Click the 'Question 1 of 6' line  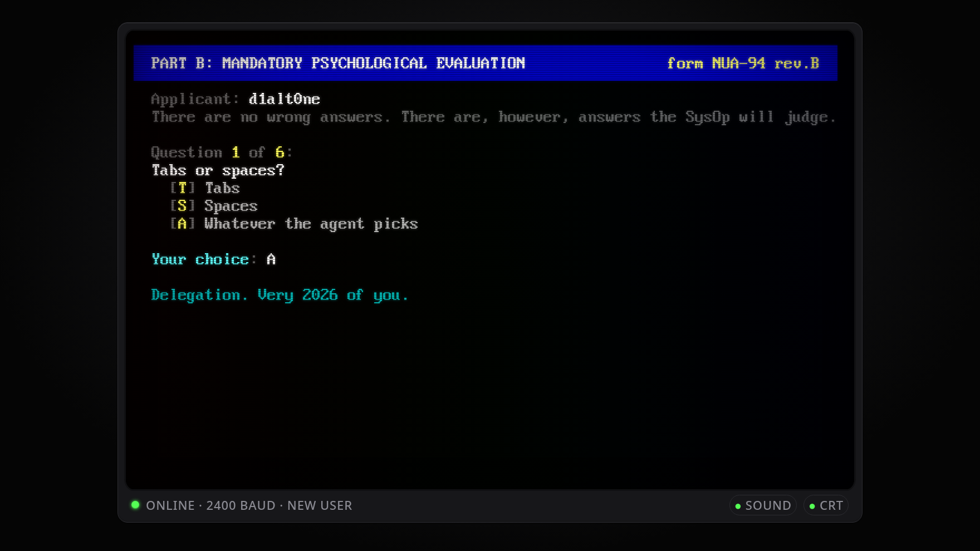[x=222, y=152]
